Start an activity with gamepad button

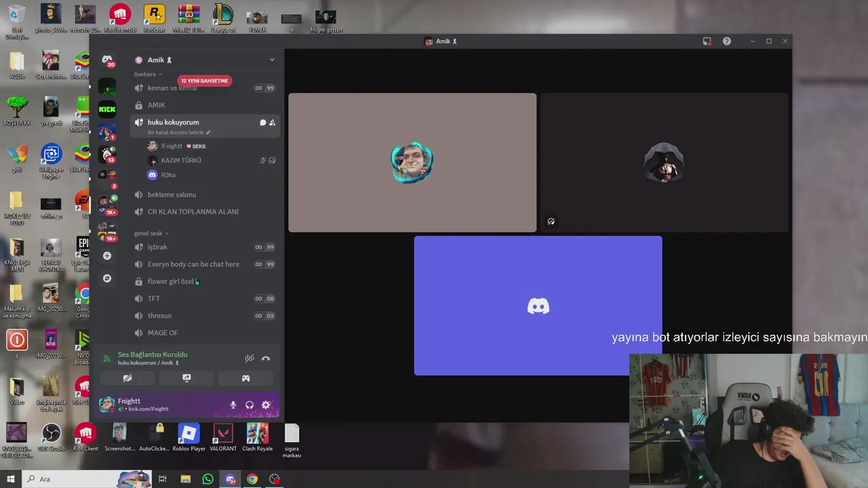(246, 378)
